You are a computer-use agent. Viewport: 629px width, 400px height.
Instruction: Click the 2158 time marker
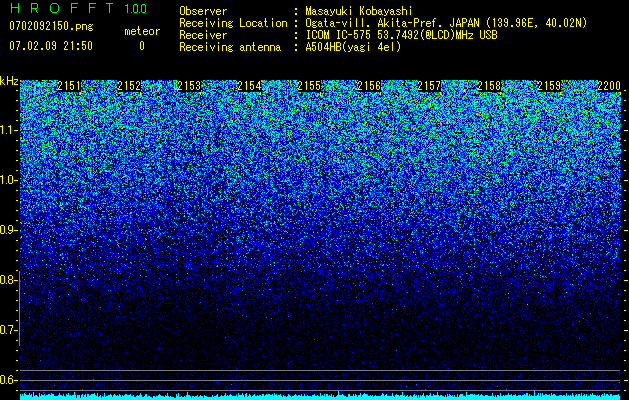click(x=489, y=86)
